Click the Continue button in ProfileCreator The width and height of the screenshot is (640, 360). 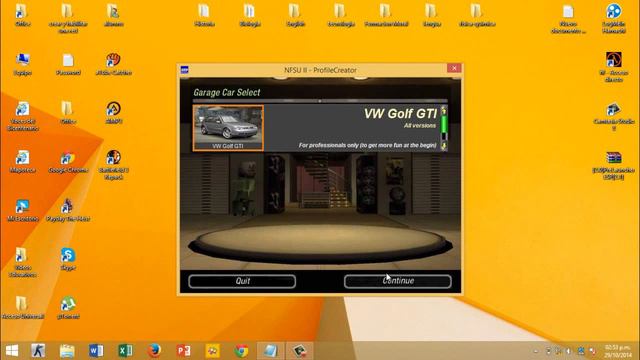pyautogui.click(x=398, y=281)
